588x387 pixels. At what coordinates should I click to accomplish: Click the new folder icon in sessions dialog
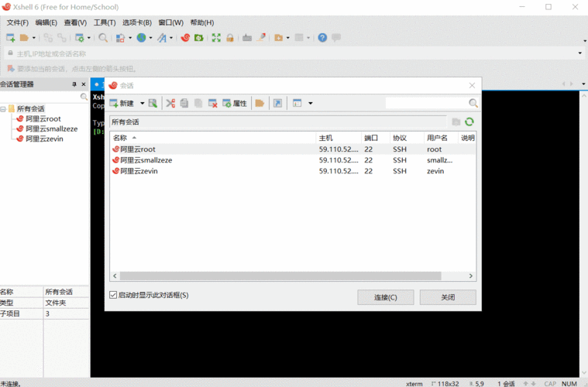tap(260, 103)
